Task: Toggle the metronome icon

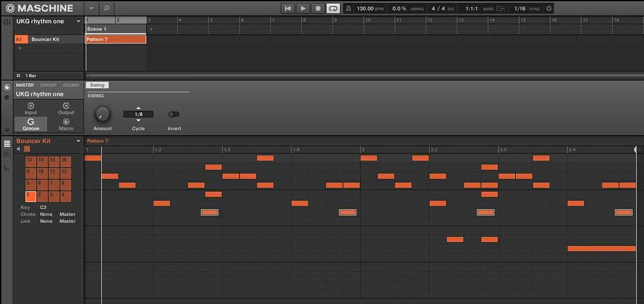Action: (348, 8)
